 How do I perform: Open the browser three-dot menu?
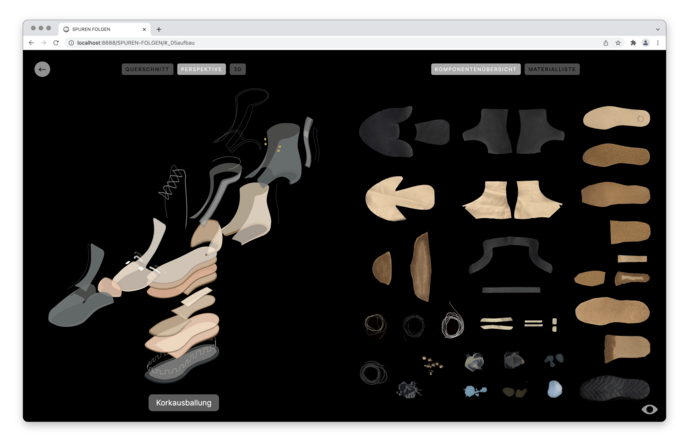coord(658,43)
